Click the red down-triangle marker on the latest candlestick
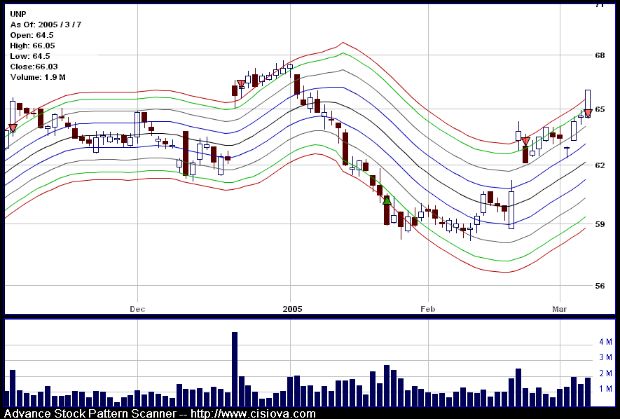620x419 pixels. point(588,113)
